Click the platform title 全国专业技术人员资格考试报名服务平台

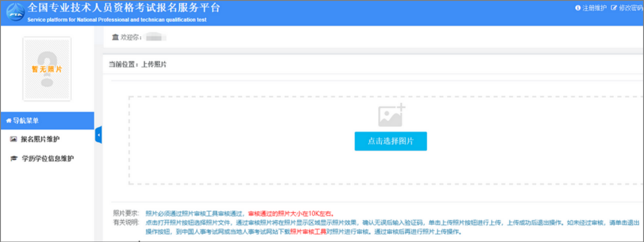(124, 8)
